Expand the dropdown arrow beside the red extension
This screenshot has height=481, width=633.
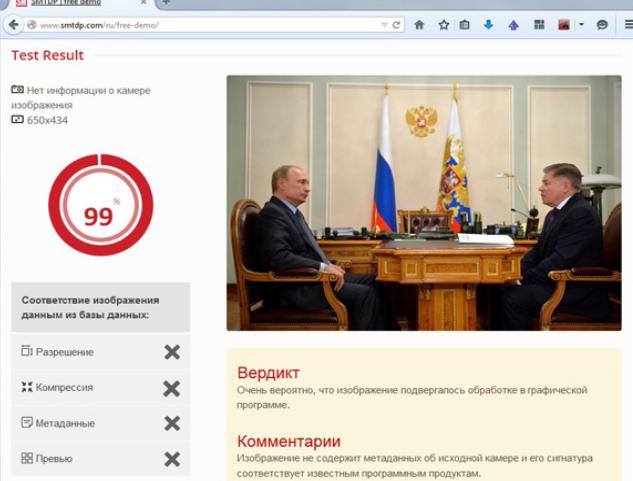tap(581, 25)
